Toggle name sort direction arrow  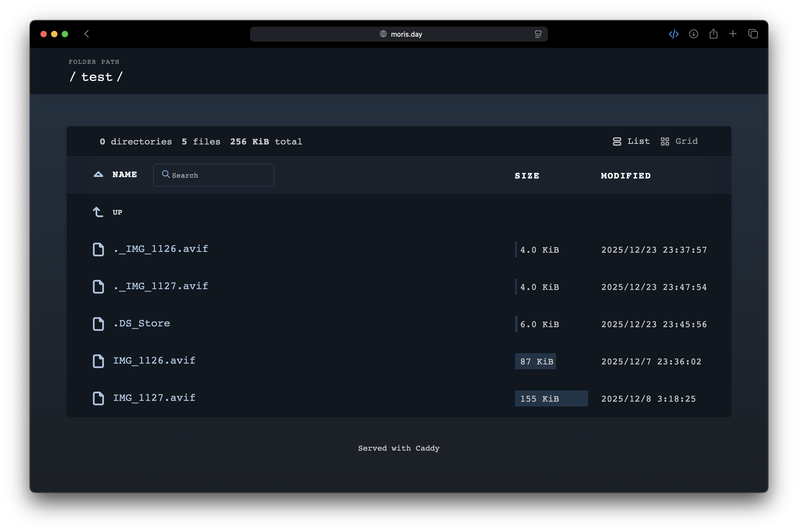pyautogui.click(x=98, y=174)
